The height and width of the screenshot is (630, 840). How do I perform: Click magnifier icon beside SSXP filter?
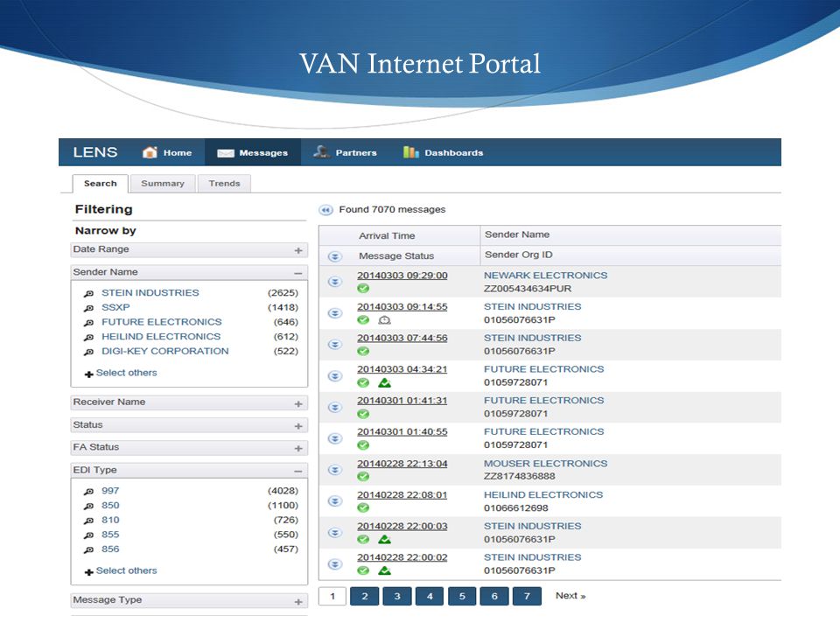(x=89, y=308)
